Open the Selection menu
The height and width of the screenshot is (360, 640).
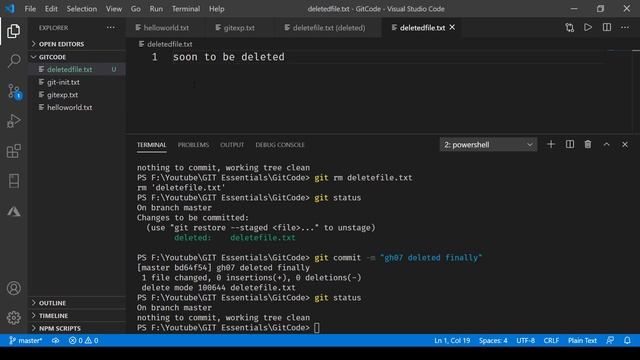point(82,9)
